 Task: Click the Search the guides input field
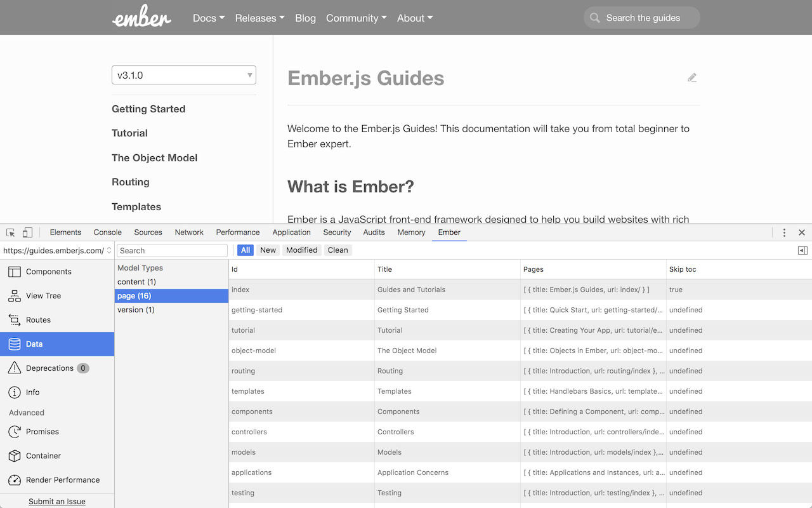point(641,17)
